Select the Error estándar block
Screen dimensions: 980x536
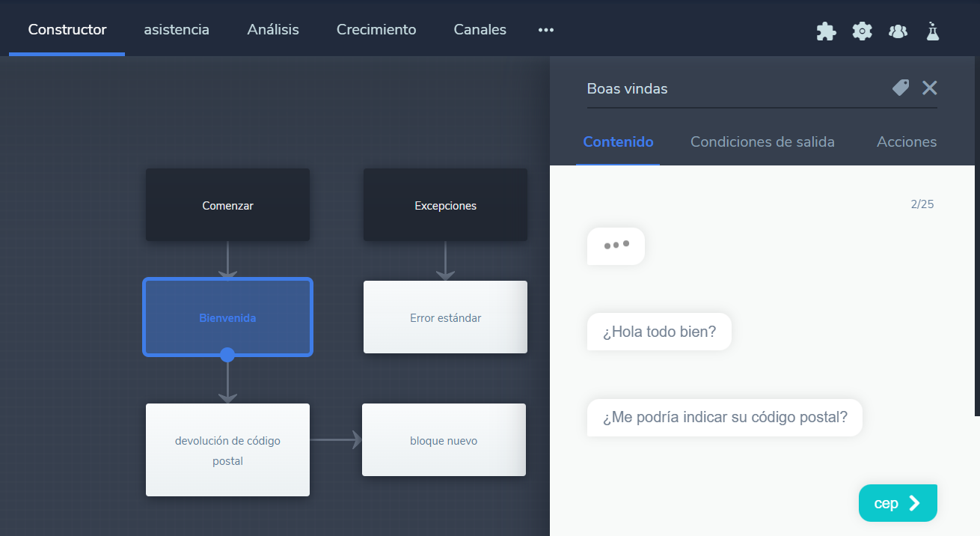pos(445,317)
